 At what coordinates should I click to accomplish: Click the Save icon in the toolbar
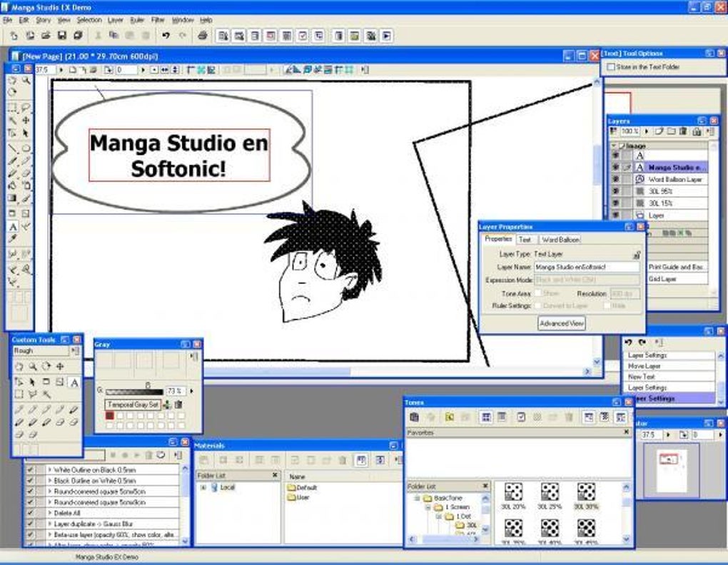click(62, 36)
